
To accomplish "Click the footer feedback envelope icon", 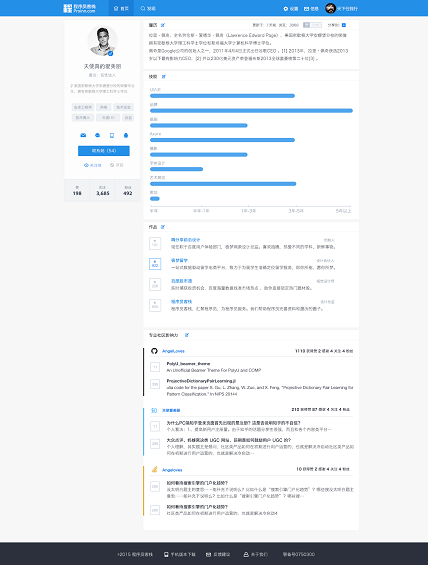I will coord(208,554).
